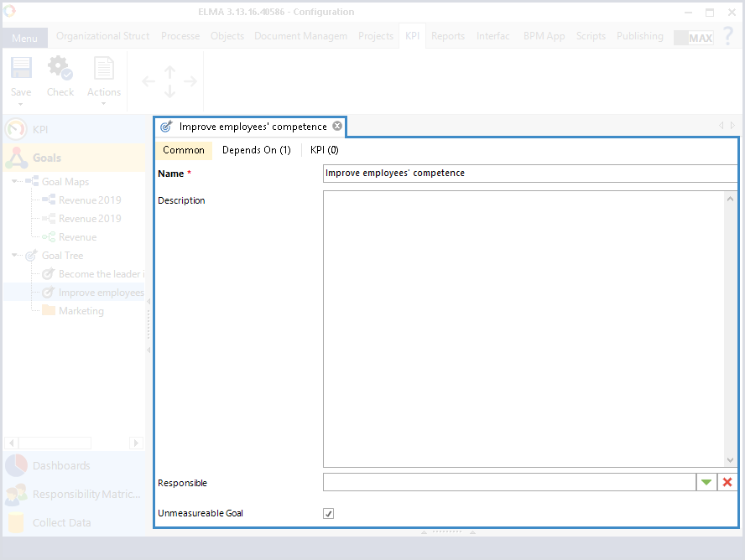Clear Responsible field with red X

coord(727,482)
